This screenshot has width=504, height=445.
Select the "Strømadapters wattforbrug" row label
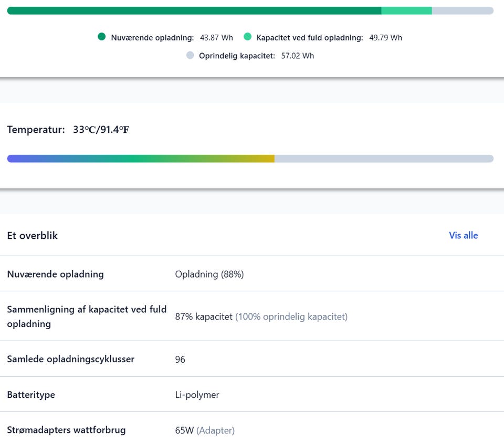pyautogui.click(x=66, y=430)
